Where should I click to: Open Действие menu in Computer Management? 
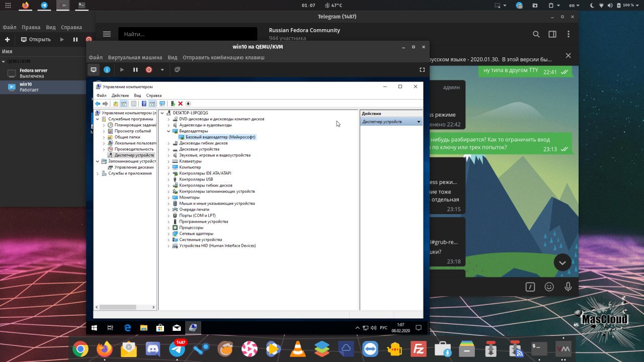click(120, 96)
